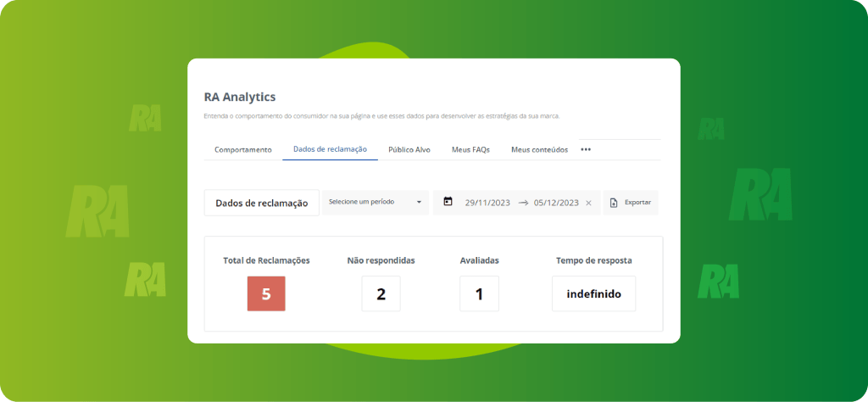Open more tabs via the three-dots icon
The height and width of the screenshot is (402, 868).
[x=586, y=149]
